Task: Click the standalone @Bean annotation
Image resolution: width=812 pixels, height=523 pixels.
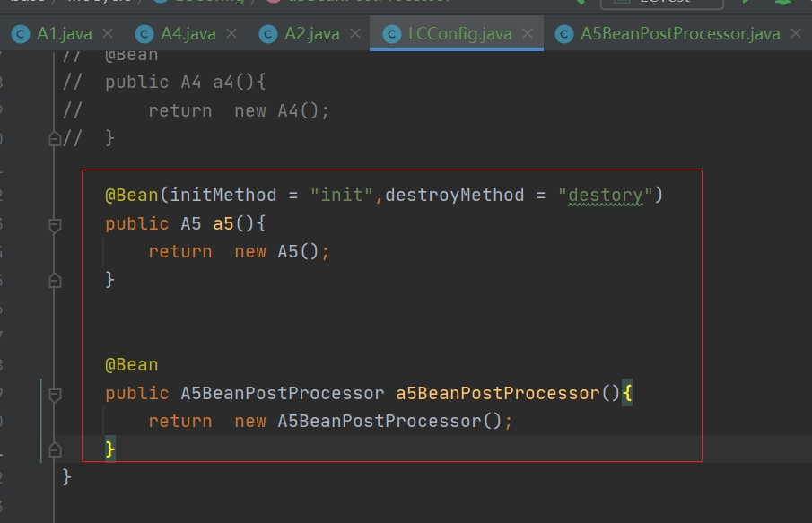Action: click(132, 365)
